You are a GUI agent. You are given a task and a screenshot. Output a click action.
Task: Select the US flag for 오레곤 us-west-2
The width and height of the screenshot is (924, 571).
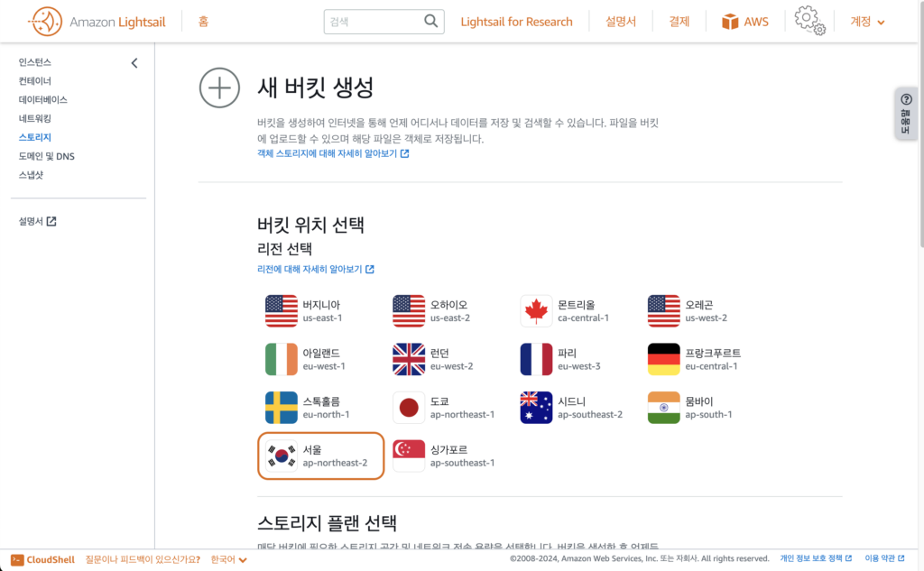pyautogui.click(x=663, y=311)
